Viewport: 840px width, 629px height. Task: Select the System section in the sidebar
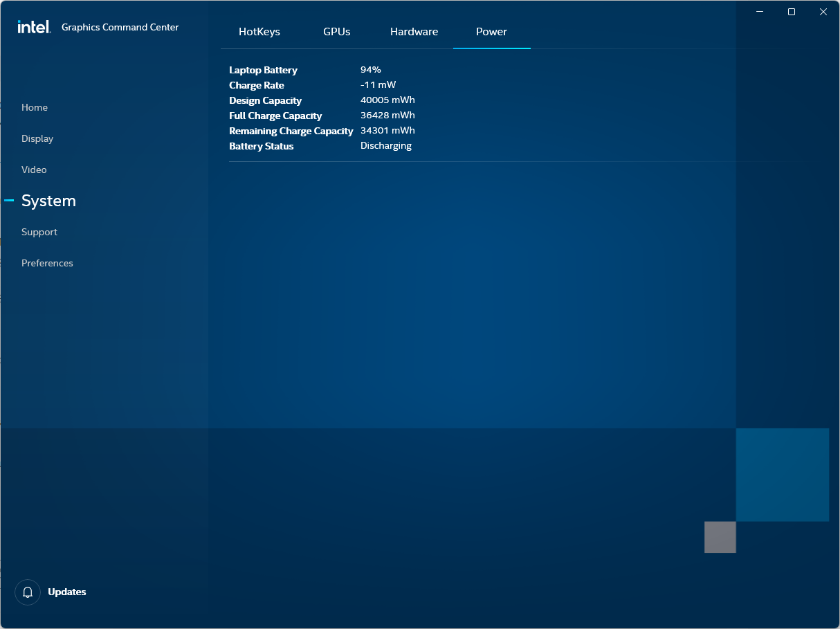(x=48, y=201)
